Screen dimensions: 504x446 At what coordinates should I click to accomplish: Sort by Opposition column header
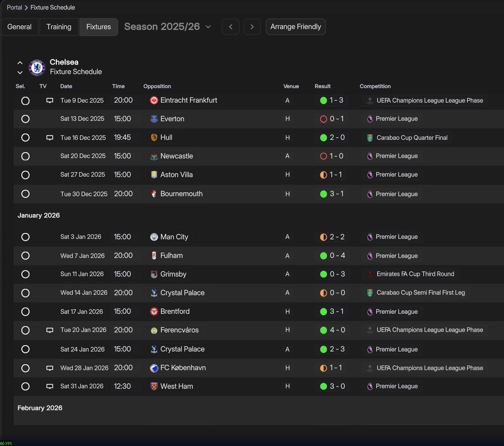[x=157, y=86]
